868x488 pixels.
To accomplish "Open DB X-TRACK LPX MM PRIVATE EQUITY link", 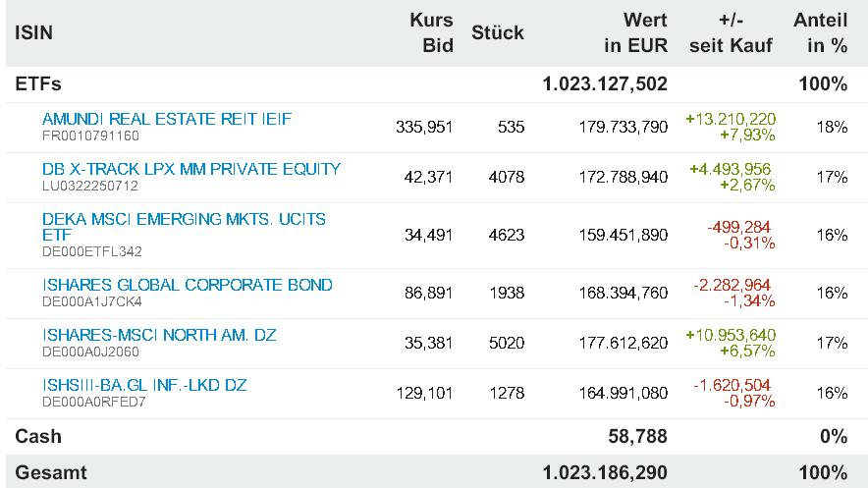I will tap(191, 169).
